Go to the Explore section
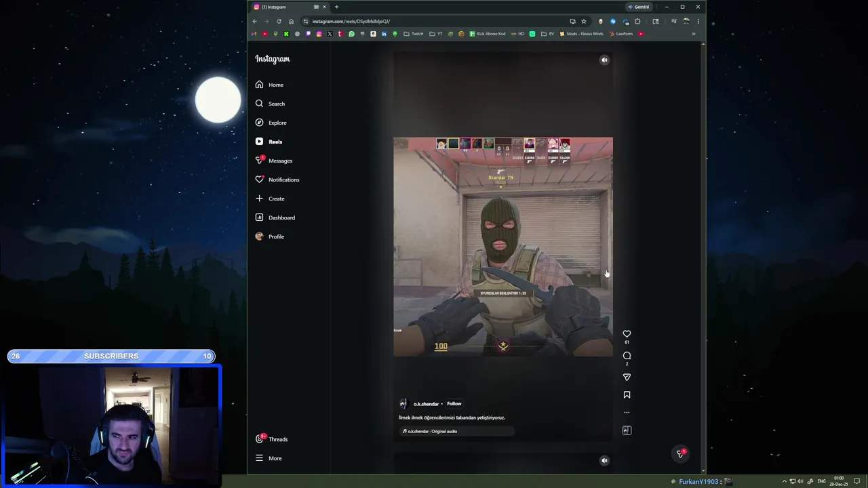868x488 pixels. [x=271, y=123]
